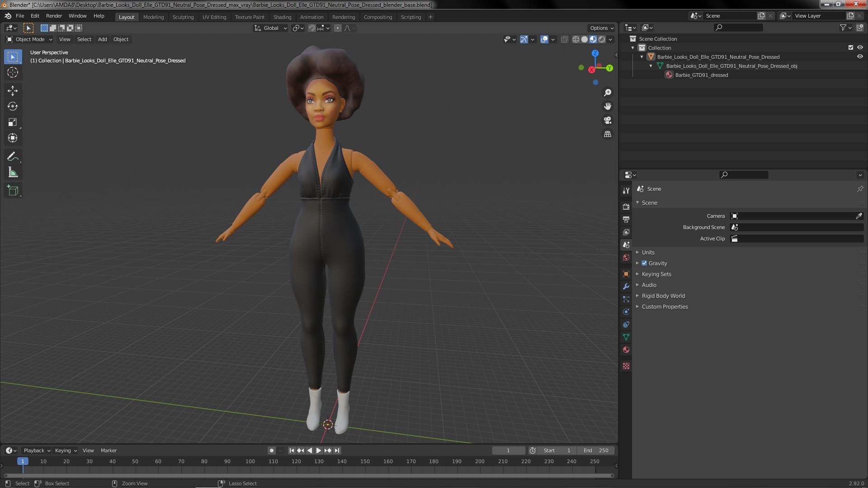
Task: Open the File menu
Action: coord(20,16)
